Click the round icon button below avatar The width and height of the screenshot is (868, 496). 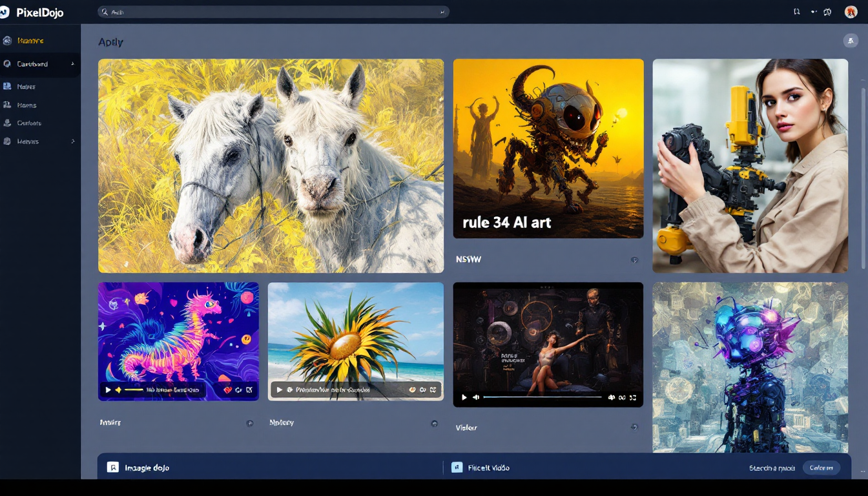tap(851, 41)
